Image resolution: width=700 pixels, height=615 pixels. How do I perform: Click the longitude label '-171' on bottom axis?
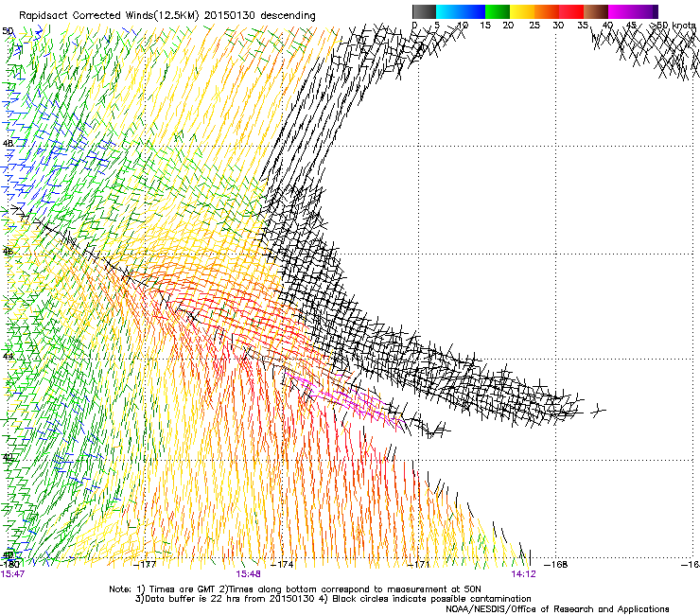(x=419, y=565)
